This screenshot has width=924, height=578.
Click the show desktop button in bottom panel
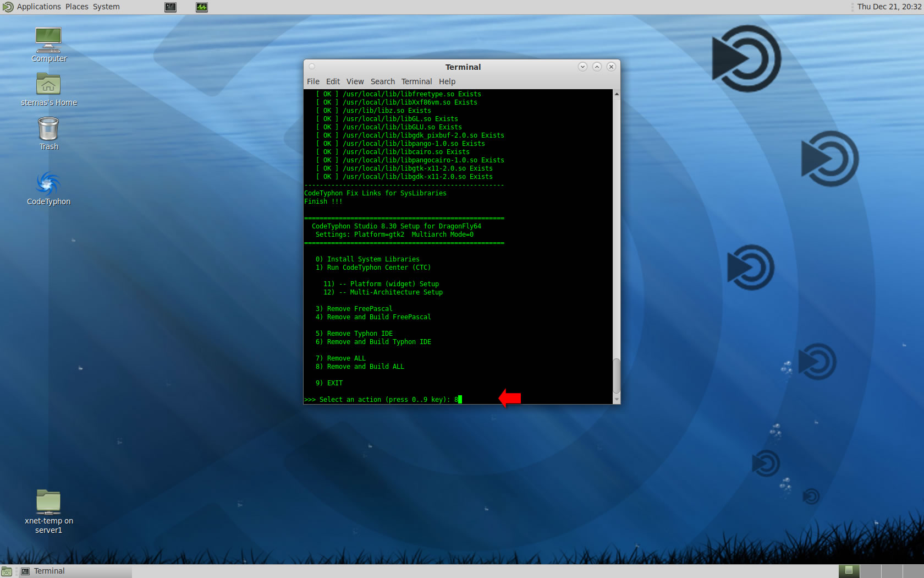(x=7, y=571)
